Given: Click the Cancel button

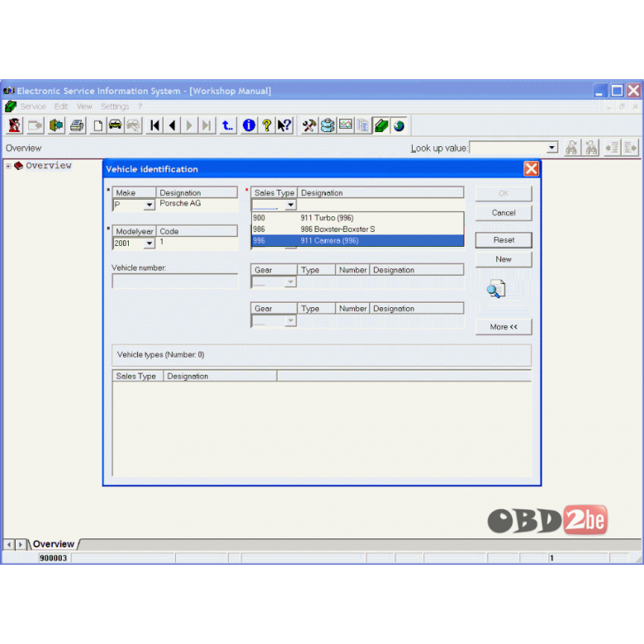Looking at the screenshot, I should click(x=504, y=213).
